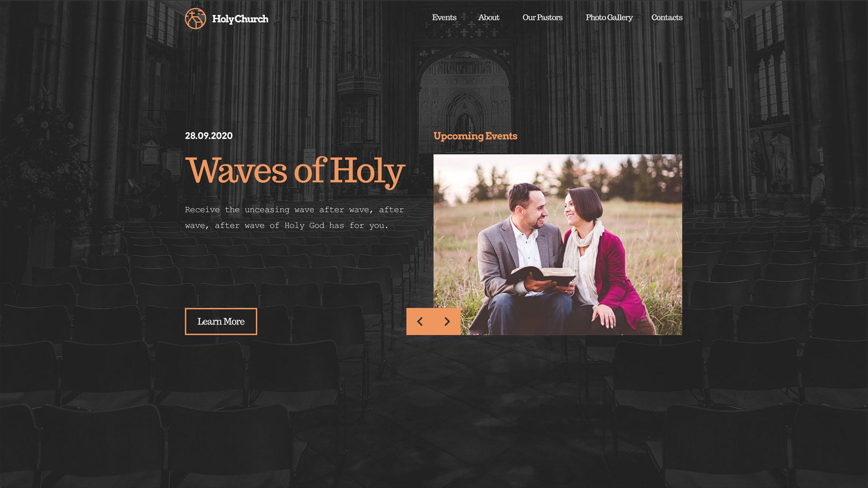Click the HolyChurch circular logo icon

(x=195, y=19)
